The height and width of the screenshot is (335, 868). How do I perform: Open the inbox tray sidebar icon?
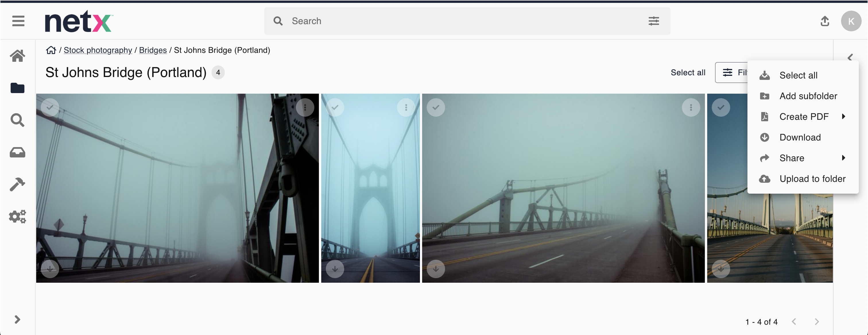18,153
